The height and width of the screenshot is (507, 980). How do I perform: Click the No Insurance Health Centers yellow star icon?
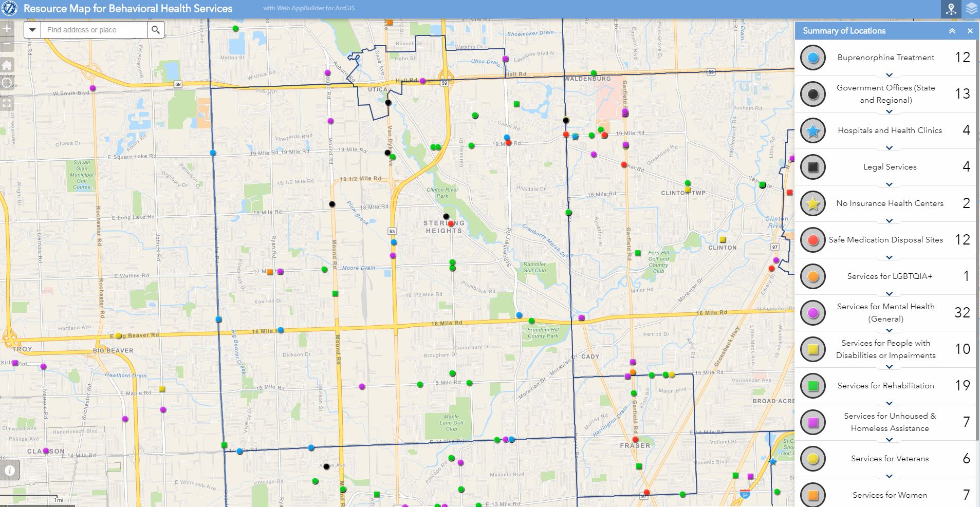coord(812,203)
